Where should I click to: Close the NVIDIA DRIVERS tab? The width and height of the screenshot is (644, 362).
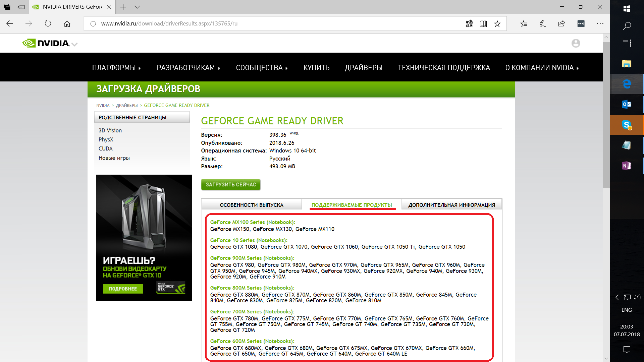[109, 7]
